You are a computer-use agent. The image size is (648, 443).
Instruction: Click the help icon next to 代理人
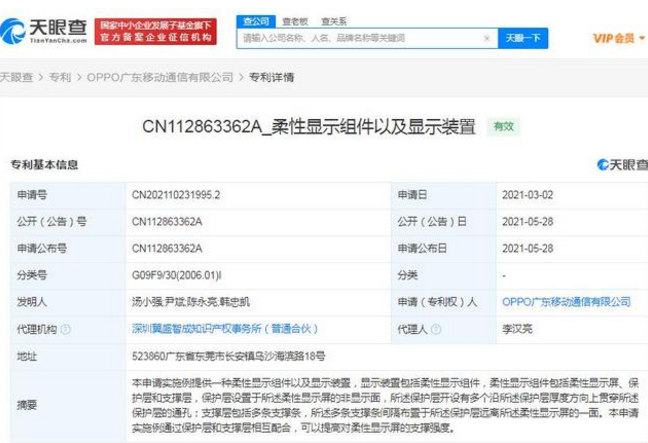(436, 329)
